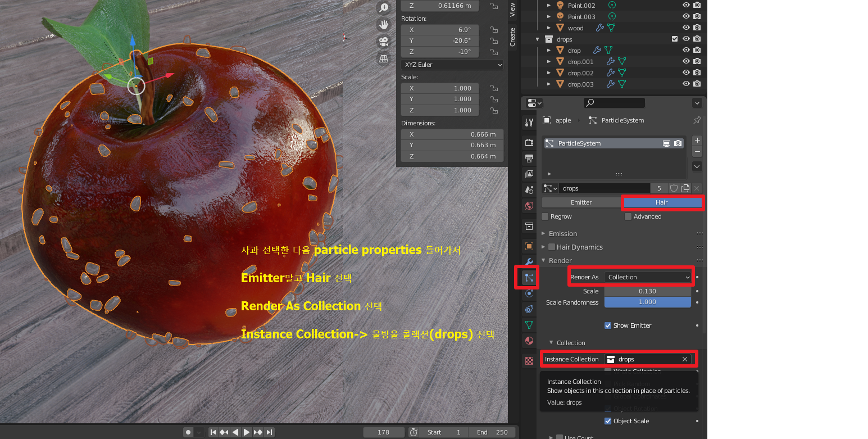Screen dimensions: 868x439
Task: Open the World properties tab (red globe)
Action: pyautogui.click(x=529, y=205)
